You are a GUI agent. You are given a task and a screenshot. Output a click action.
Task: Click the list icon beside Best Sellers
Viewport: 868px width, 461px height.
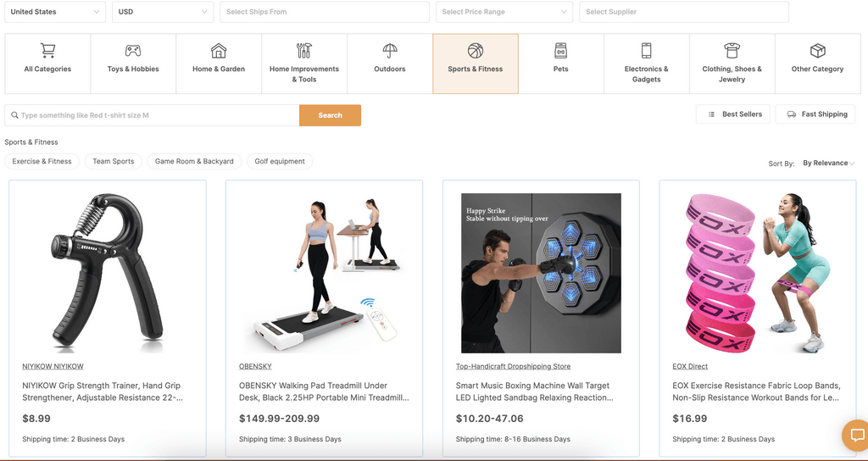(x=711, y=114)
